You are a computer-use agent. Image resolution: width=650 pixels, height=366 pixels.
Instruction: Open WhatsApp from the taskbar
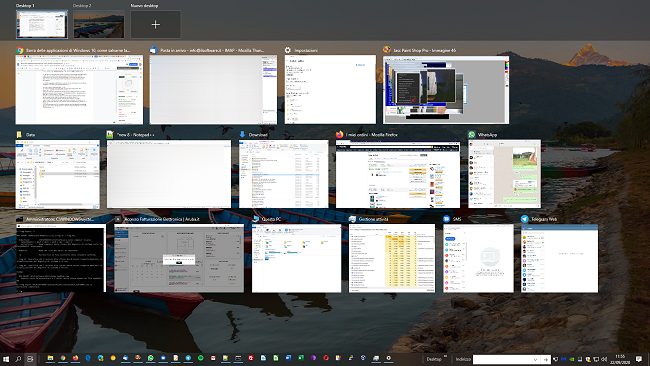coord(150,359)
